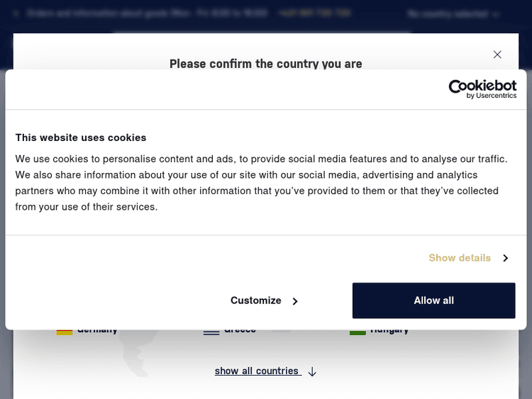
Task: Click the Hungary flag icon
Action: (358, 331)
